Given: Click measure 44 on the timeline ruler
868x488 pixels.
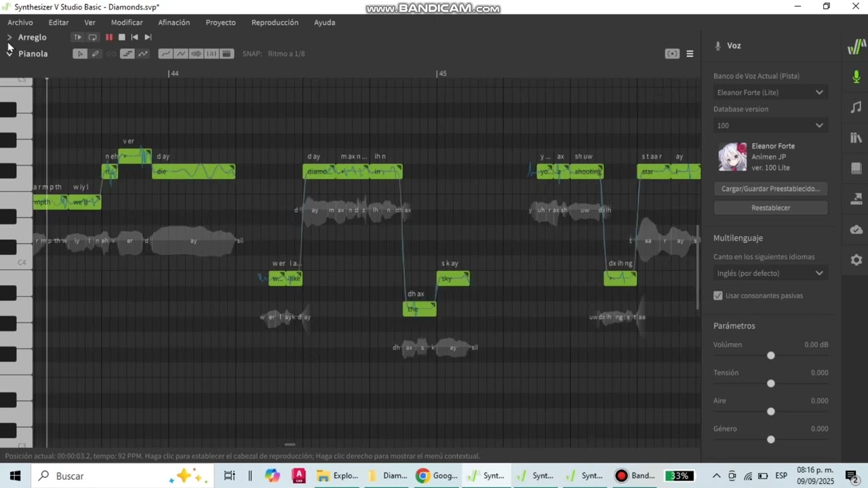Looking at the screenshot, I should tap(174, 73).
